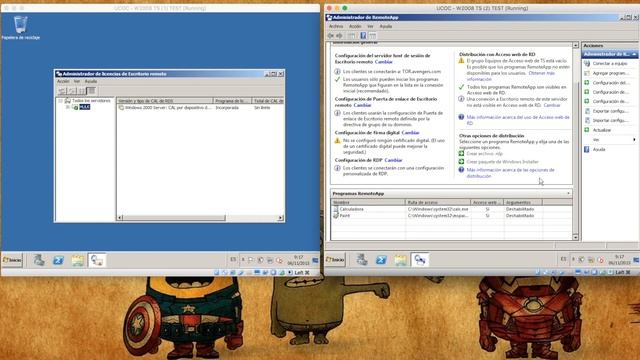Launch PowerShell from right VM taskbar

point(381,260)
